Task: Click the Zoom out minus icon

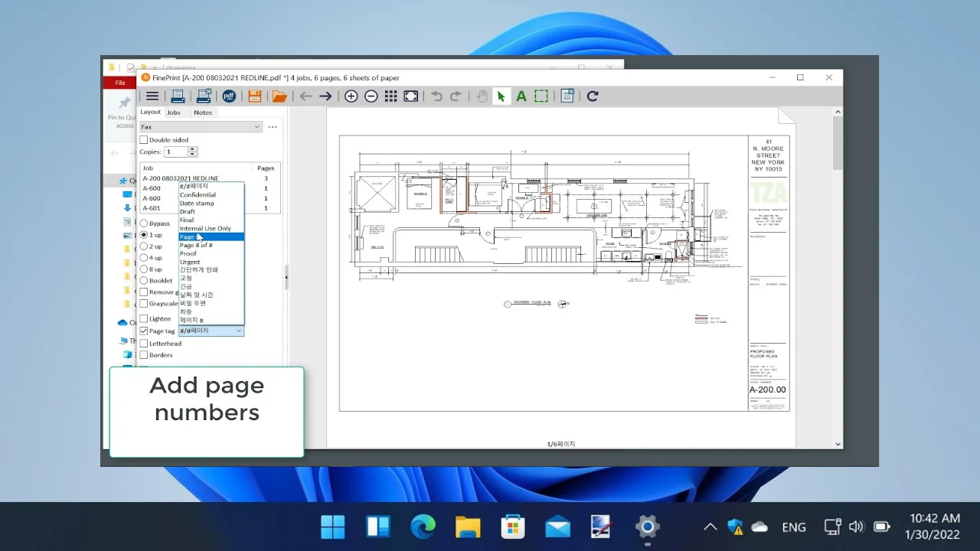Action: (x=371, y=96)
